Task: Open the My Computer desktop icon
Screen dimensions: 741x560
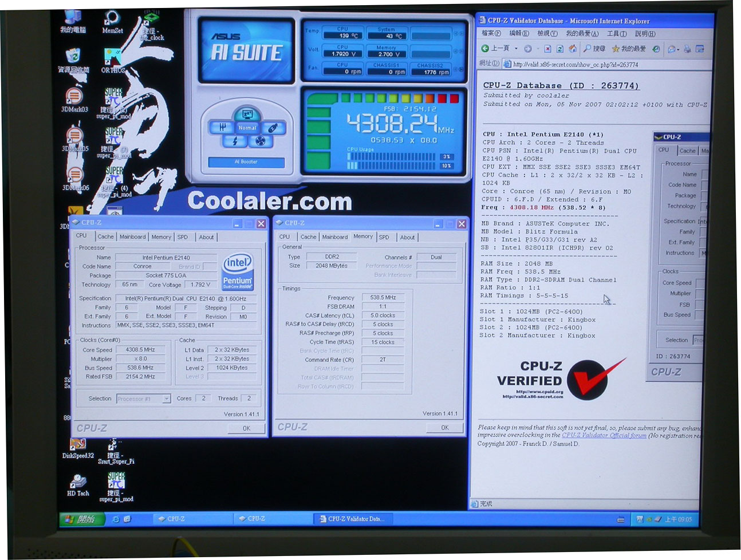Action: 73,21
